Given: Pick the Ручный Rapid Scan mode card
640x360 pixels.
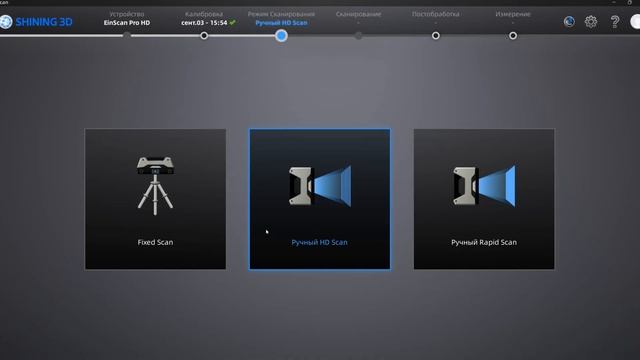Looking at the screenshot, I should (x=484, y=199).
